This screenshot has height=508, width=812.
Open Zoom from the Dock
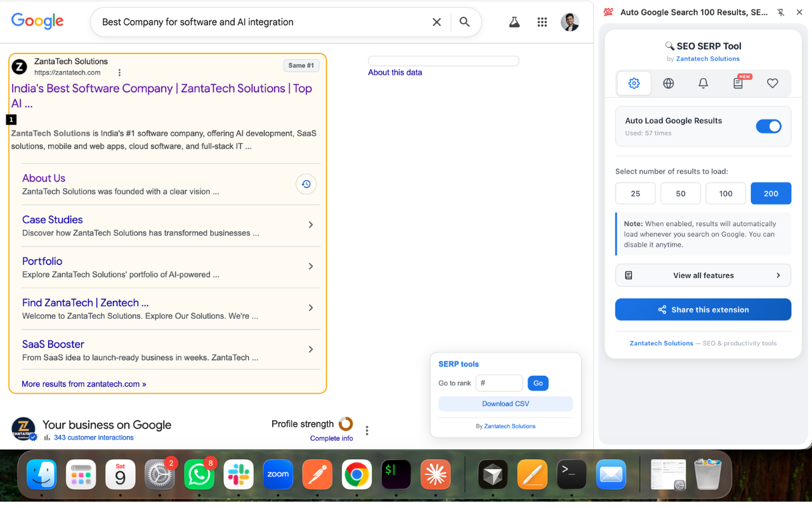coord(278,474)
